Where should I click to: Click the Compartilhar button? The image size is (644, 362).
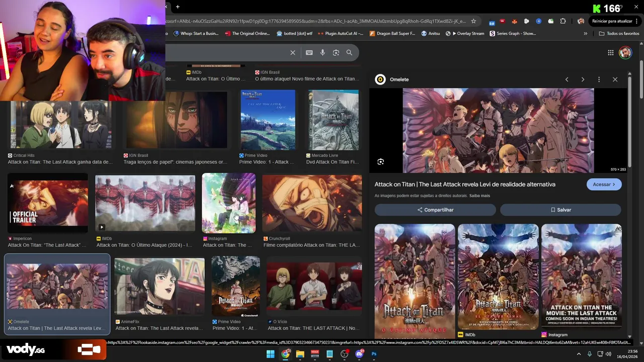(435, 210)
